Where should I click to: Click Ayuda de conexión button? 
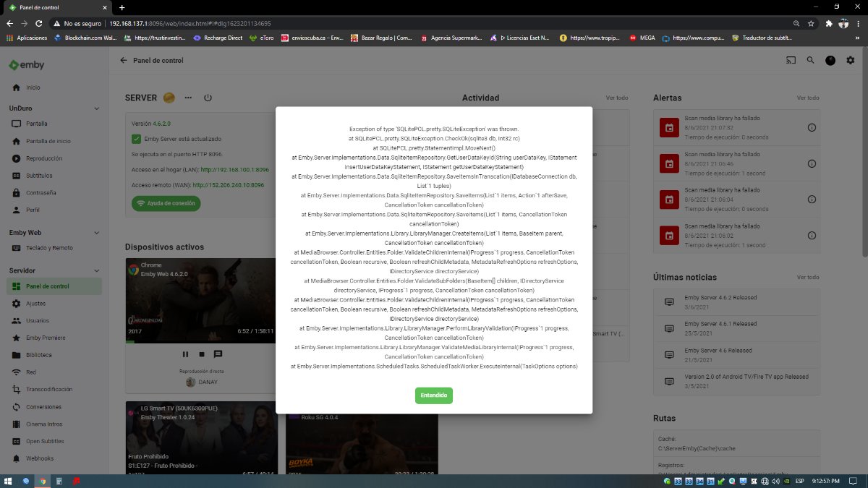click(x=166, y=203)
